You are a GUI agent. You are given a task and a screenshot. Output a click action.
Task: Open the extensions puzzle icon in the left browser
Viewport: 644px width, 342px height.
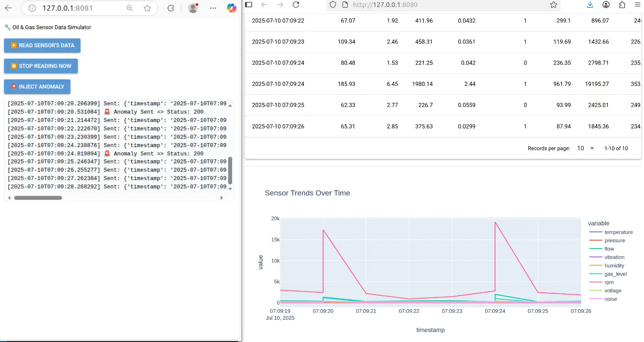click(171, 8)
